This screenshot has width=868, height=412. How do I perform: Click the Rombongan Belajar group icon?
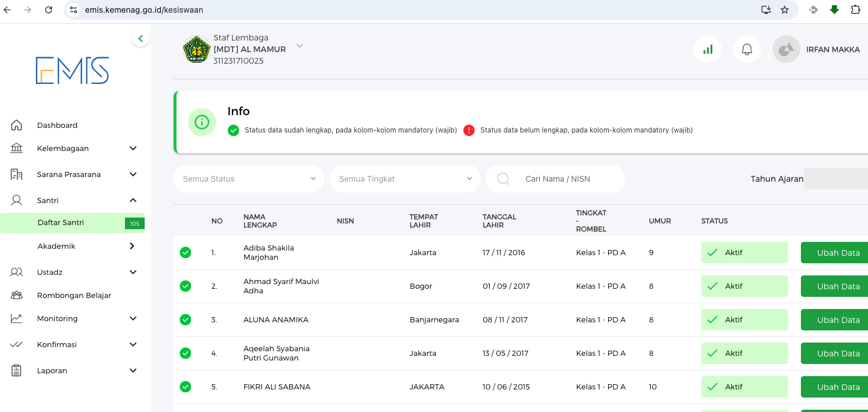point(17,295)
